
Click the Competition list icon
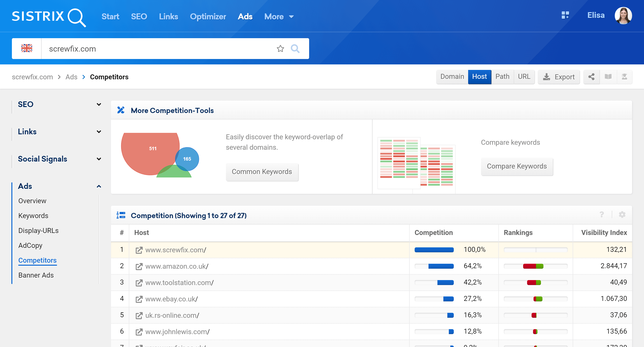[x=121, y=215]
